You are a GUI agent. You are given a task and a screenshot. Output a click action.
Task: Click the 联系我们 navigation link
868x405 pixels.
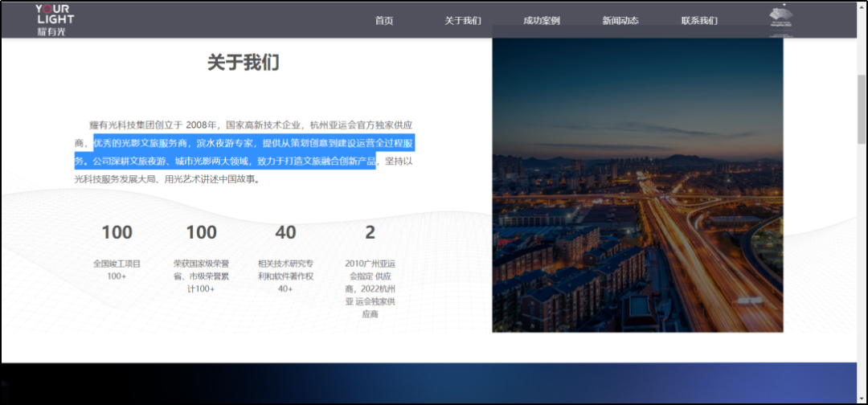(x=698, y=21)
